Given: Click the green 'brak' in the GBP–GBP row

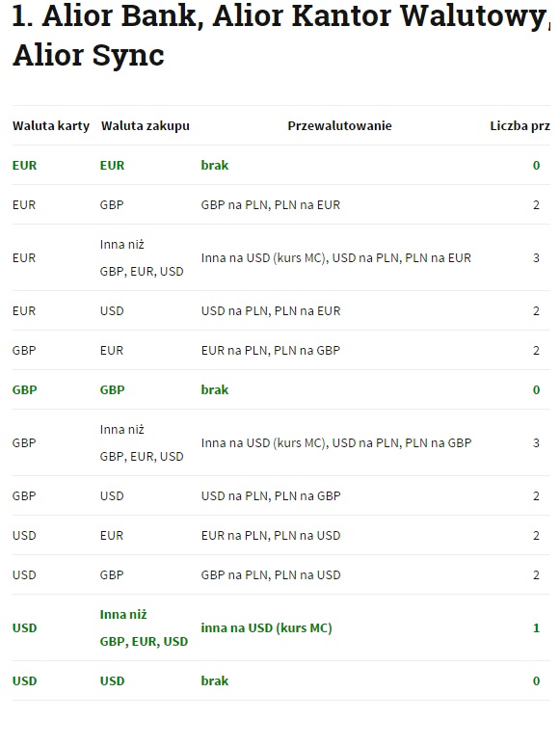Looking at the screenshot, I should pyautogui.click(x=215, y=389).
